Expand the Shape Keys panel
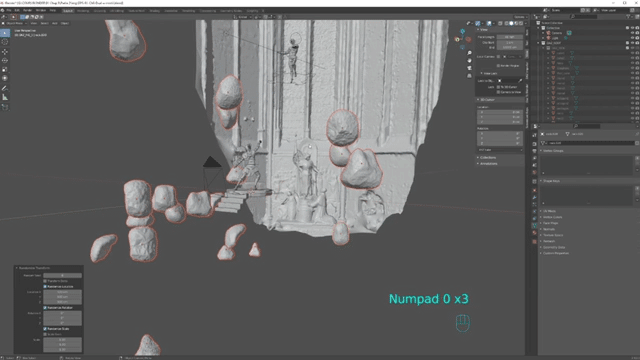 [x=551, y=181]
